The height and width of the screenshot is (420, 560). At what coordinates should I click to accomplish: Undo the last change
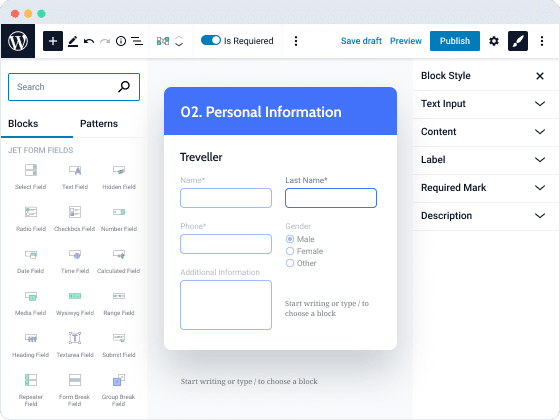tap(89, 41)
